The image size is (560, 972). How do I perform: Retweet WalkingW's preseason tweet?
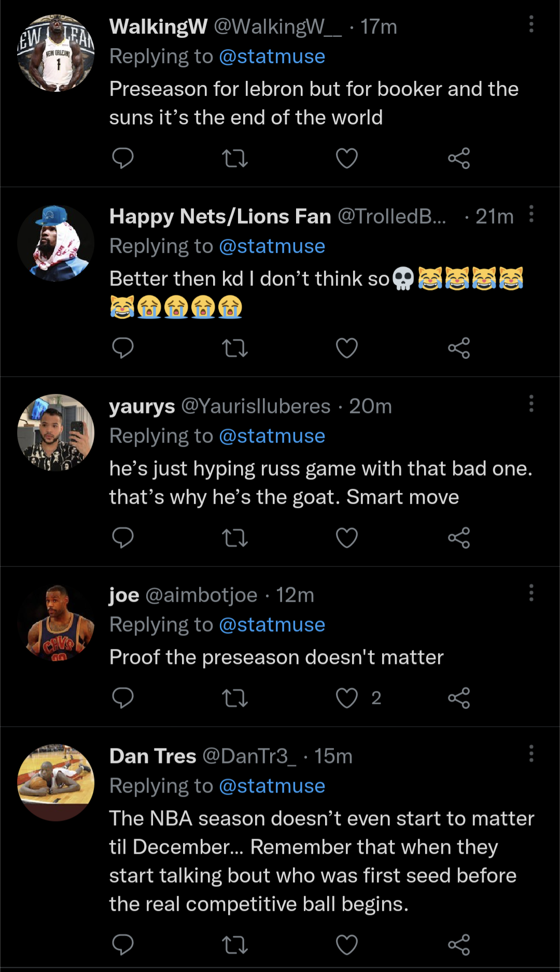[x=235, y=158]
